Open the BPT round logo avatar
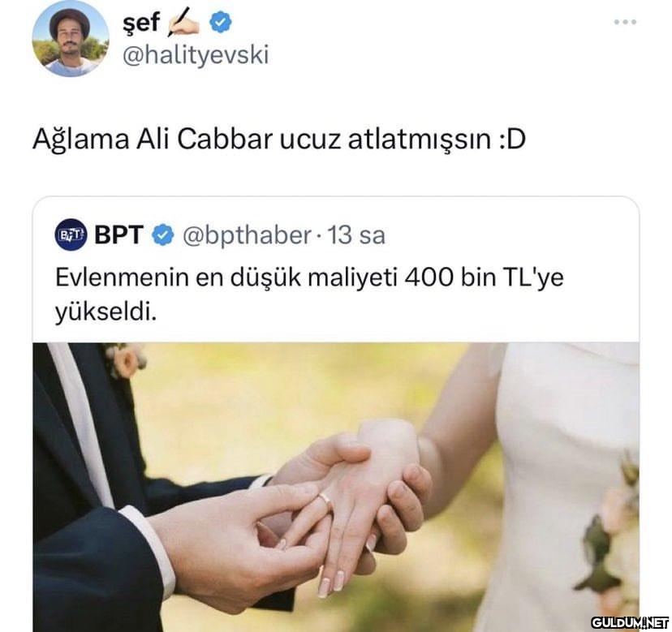 [71, 234]
